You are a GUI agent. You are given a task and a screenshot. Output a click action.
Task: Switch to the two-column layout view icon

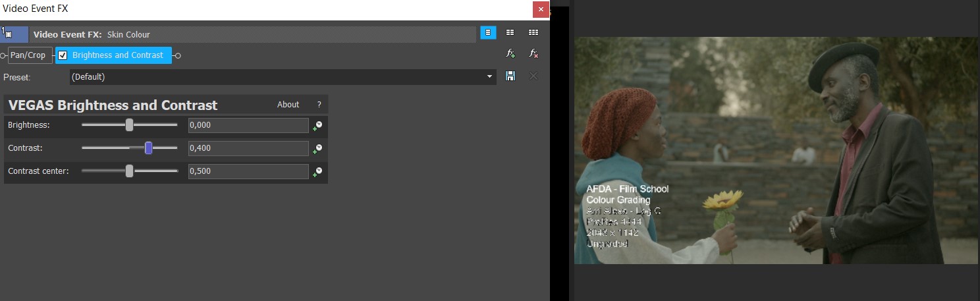click(x=510, y=32)
